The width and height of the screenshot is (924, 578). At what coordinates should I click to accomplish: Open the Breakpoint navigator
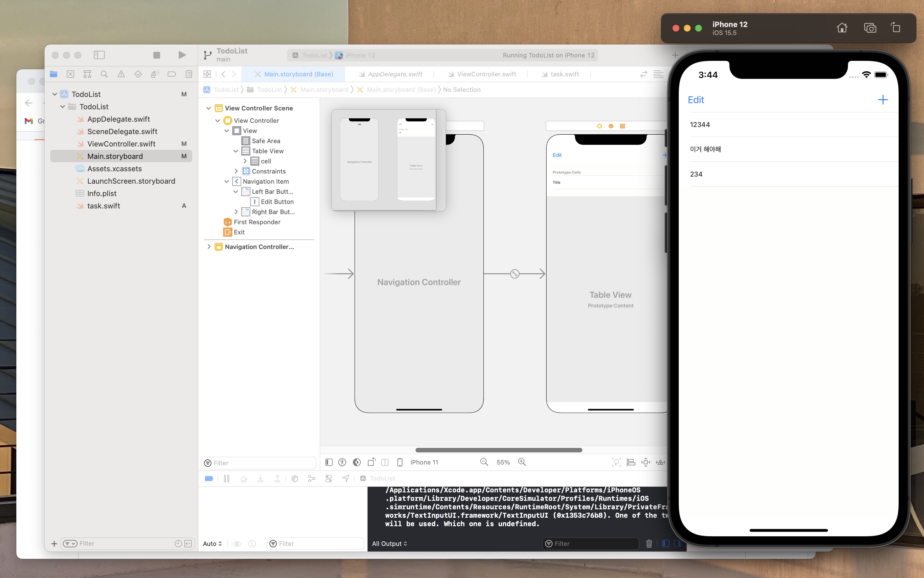(172, 74)
